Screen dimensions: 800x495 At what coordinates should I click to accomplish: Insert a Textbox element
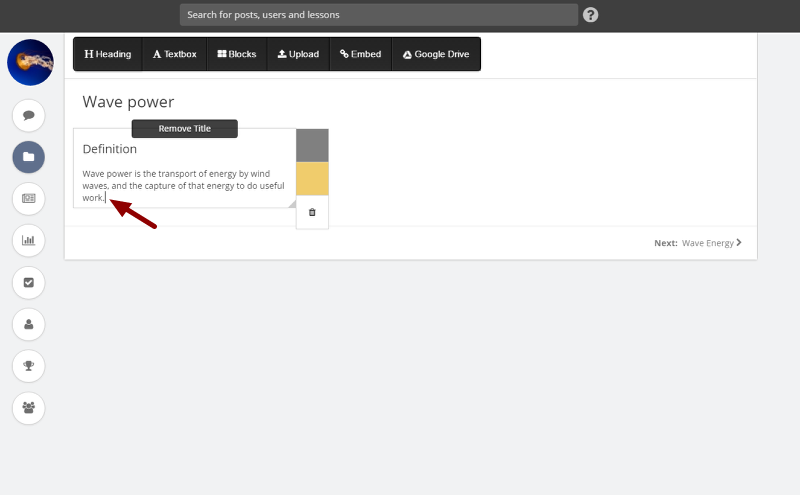(x=174, y=54)
